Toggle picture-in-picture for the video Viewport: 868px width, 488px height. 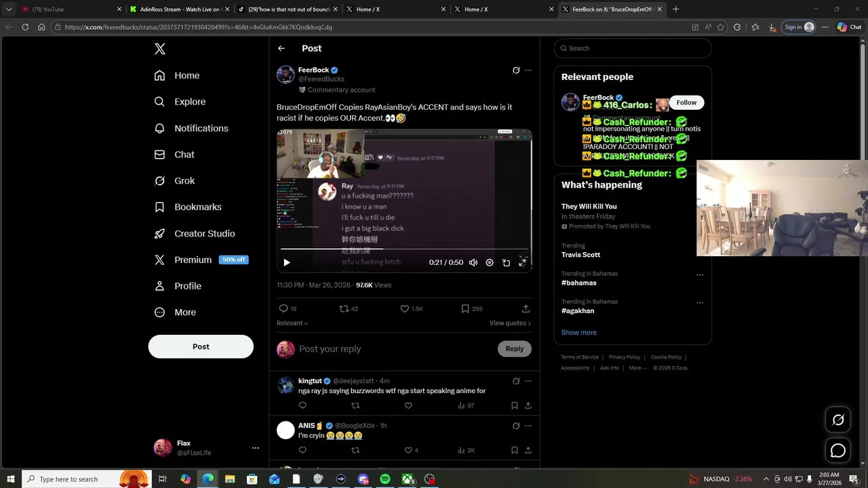[506, 262]
